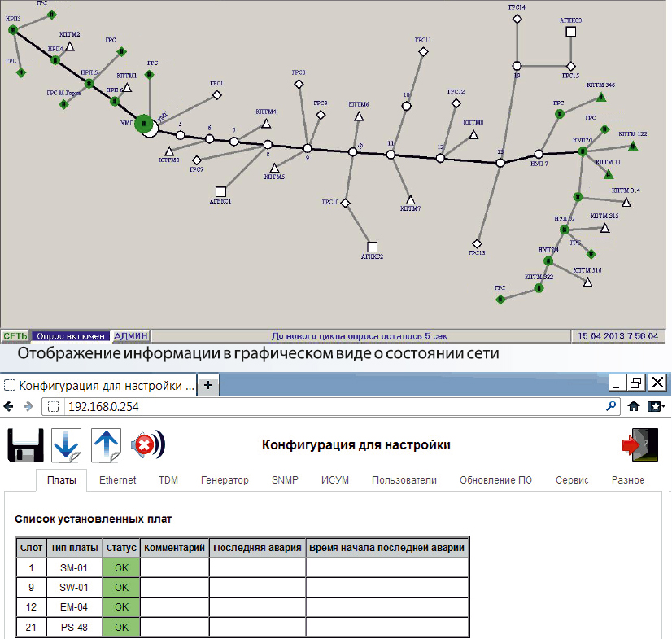This screenshot has height=639, width=672.
Task: Go to the Пользователи tab
Action: click(404, 480)
